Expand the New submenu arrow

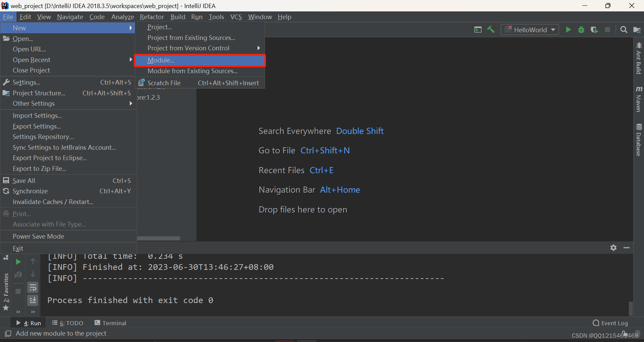pyautogui.click(x=131, y=28)
